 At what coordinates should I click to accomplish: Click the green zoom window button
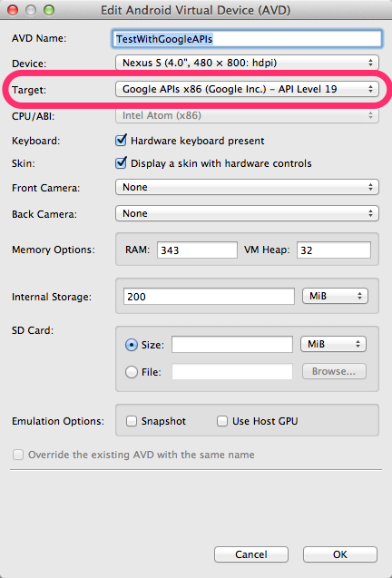point(48,10)
